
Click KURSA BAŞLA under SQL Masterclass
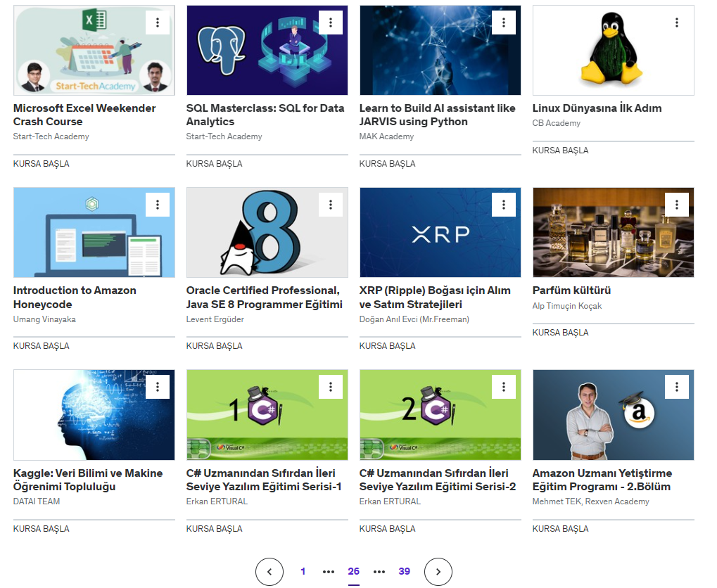214,164
